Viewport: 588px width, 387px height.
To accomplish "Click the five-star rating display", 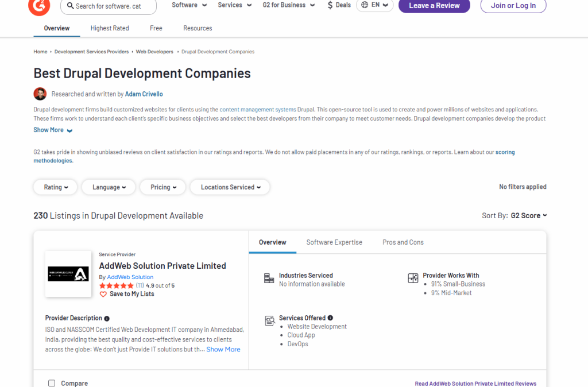I will coord(116,285).
